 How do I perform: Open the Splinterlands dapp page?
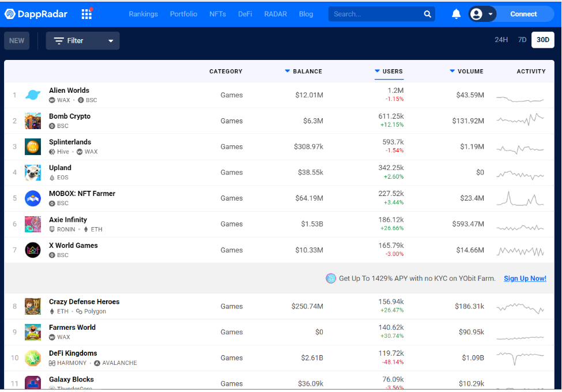(70, 142)
